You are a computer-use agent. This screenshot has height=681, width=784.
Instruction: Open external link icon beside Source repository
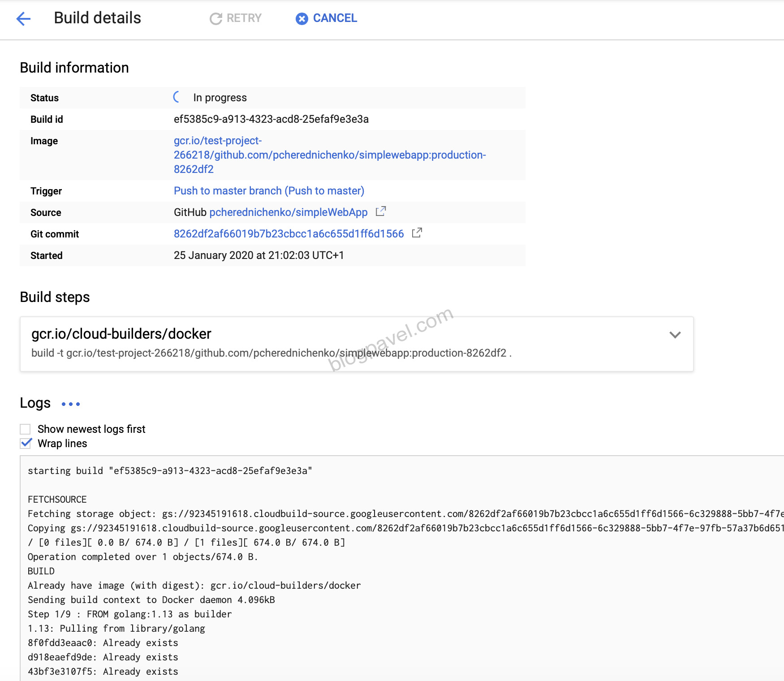pos(380,211)
